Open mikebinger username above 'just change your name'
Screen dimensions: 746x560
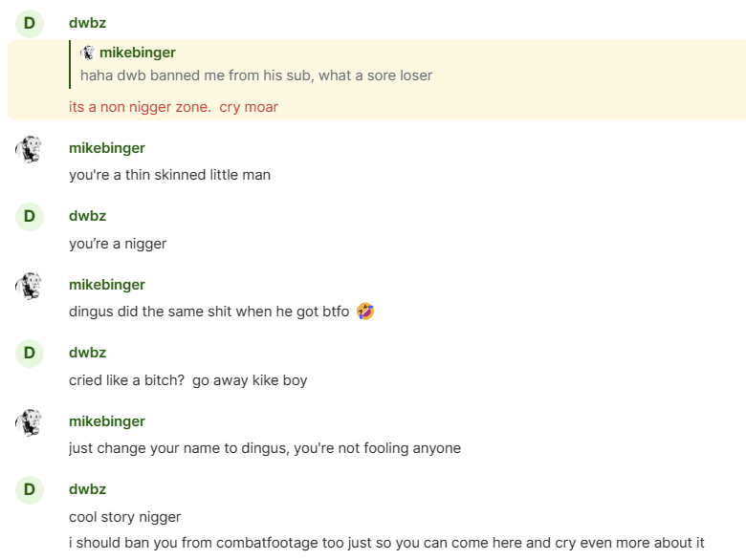[x=107, y=421]
